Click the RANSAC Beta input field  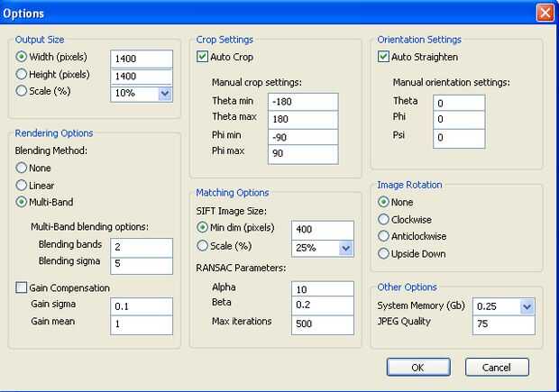(x=323, y=305)
